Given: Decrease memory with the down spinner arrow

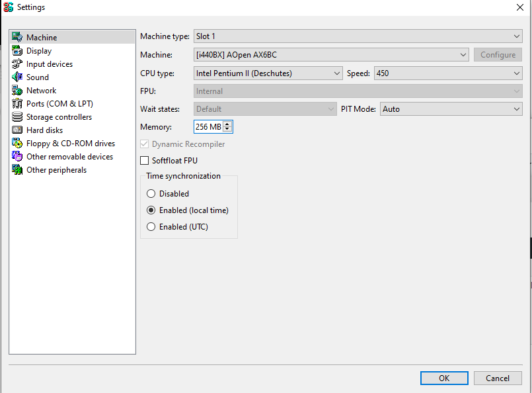Looking at the screenshot, I should [x=227, y=130].
